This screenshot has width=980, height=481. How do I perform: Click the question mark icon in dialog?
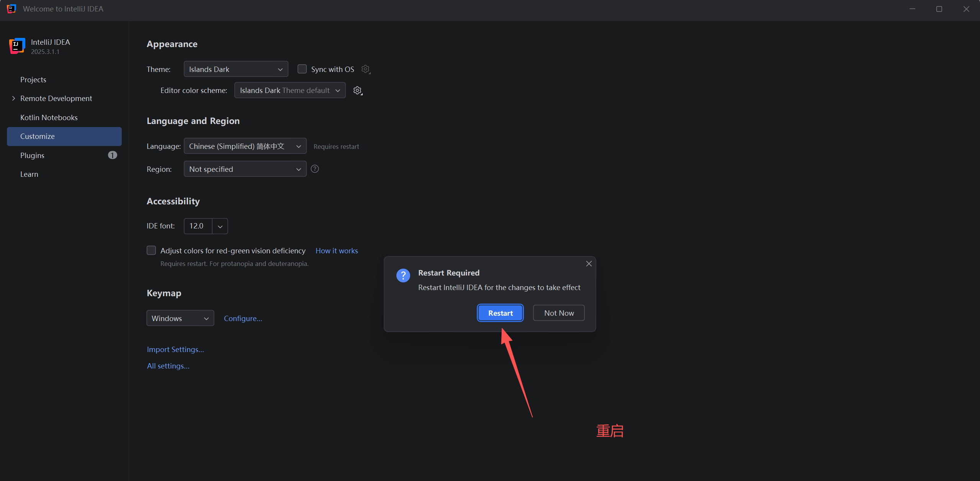403,275
